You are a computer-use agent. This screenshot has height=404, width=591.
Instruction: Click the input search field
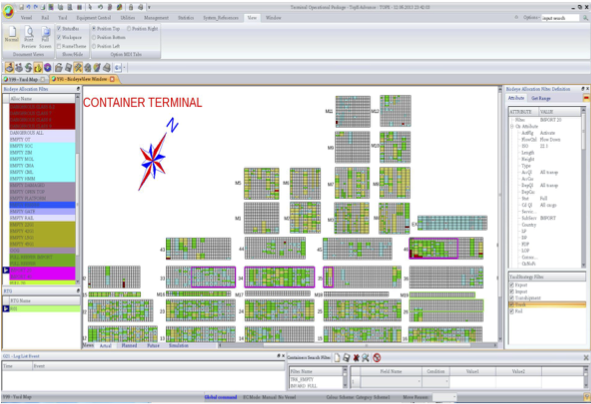point(560,18)
